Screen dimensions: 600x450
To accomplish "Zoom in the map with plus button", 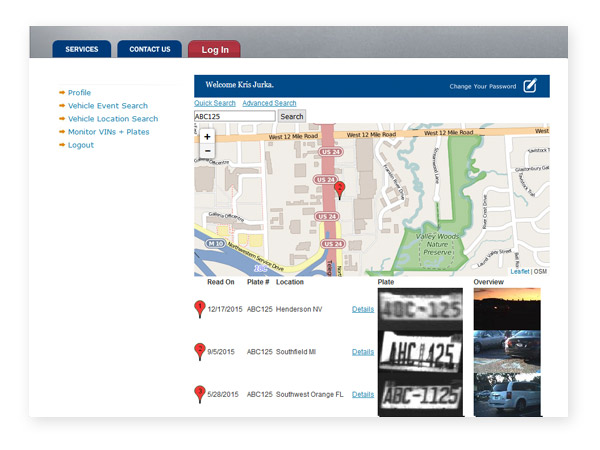I will click(x=207, y=136).
